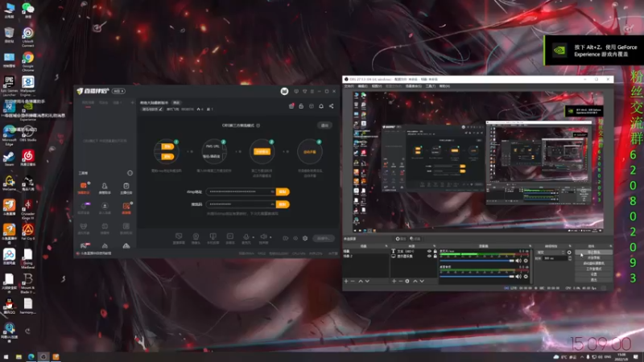Toggle lock on the display capture source

435,256
